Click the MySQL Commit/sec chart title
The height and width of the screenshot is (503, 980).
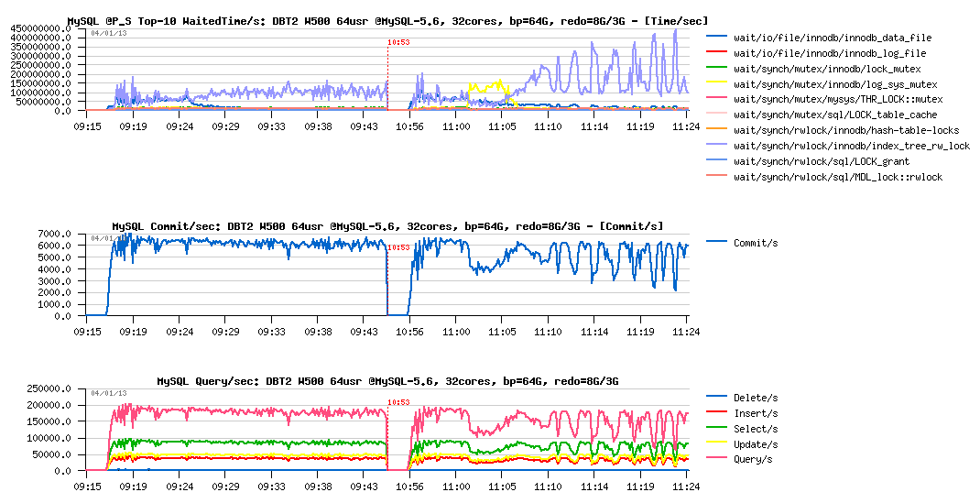[387, 226]
